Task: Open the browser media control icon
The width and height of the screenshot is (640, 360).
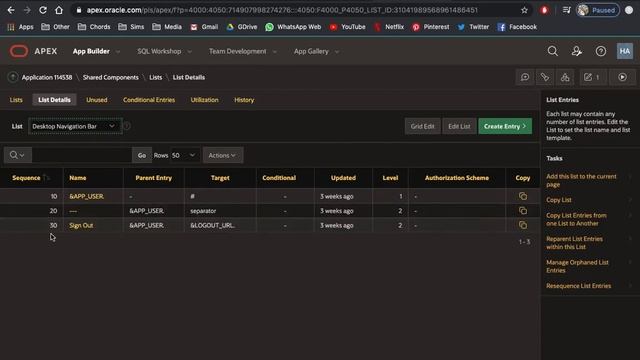Action: point(567,10)
